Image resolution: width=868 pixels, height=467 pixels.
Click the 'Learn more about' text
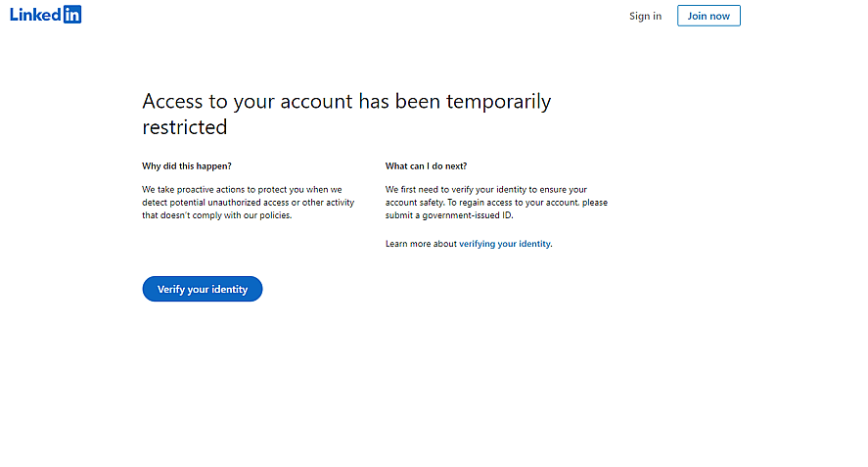(x=421, y=244)
